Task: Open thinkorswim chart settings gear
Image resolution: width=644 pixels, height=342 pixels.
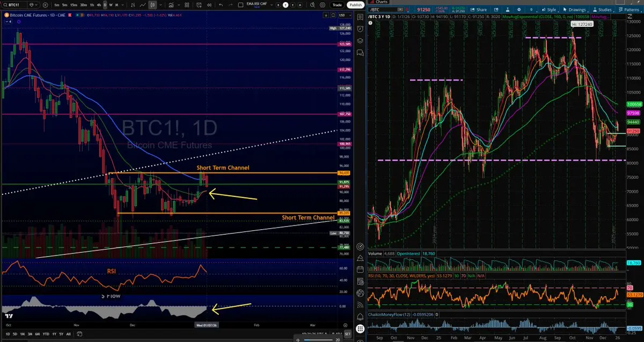Action: [519, 10]
